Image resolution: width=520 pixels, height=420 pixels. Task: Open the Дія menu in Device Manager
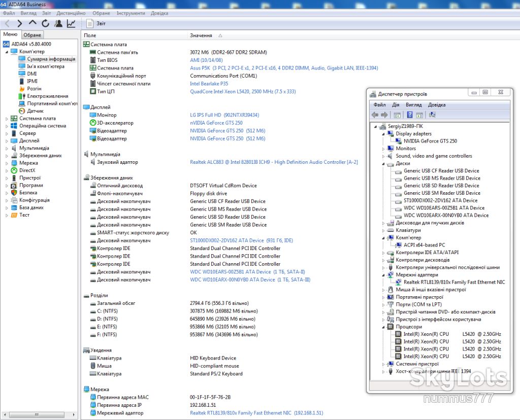point(396,104)
